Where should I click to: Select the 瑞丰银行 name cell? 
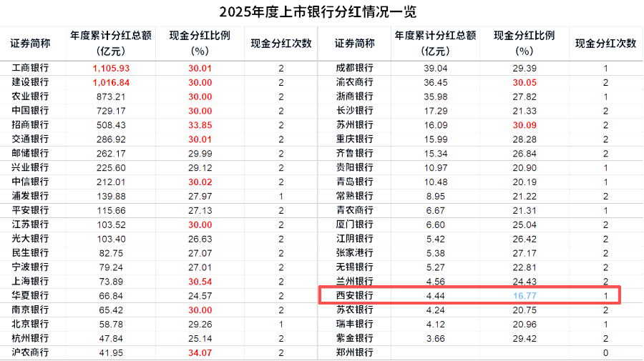354,324
